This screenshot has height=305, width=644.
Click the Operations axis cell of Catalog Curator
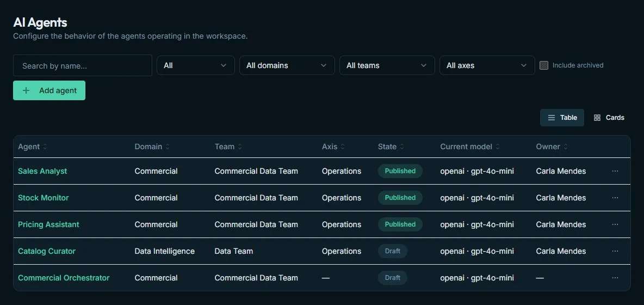click(x=341, y=251)
